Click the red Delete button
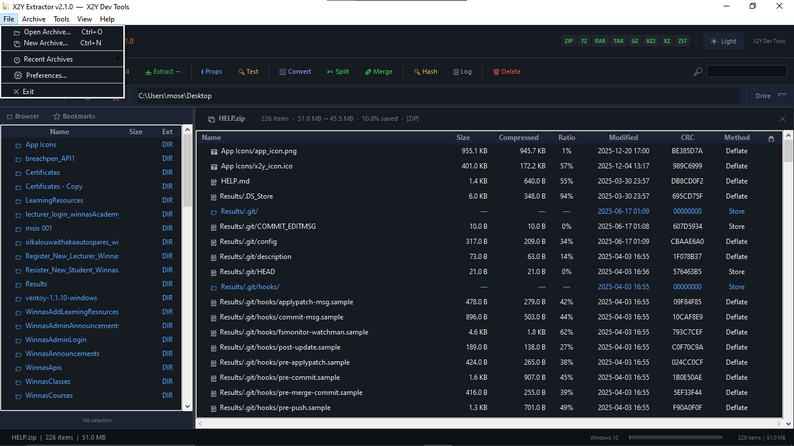The height and width of the screenshot is (446, 794). (x=507, y=72)
